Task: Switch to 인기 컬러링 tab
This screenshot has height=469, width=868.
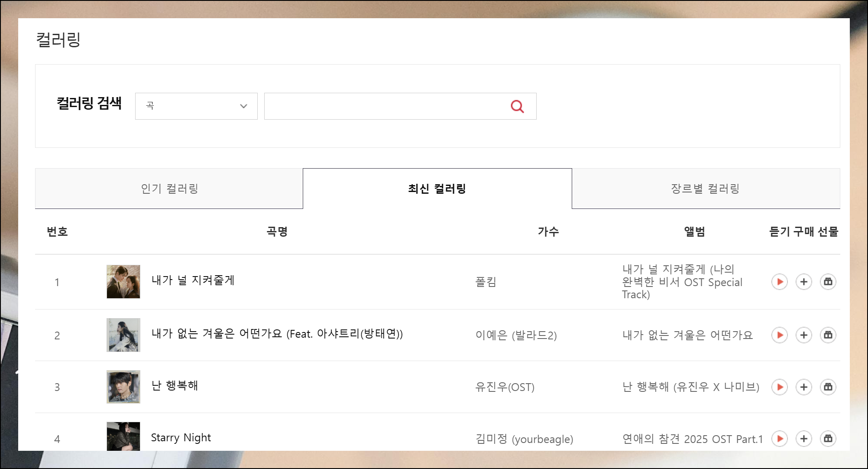Action: pyautogui.click(x=169, y=189)
